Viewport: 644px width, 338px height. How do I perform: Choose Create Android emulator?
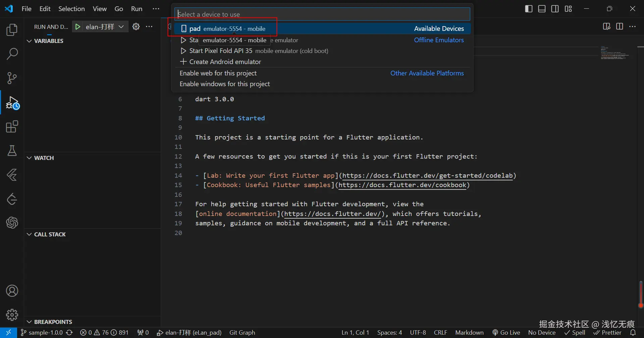click(x=322, y=62)
